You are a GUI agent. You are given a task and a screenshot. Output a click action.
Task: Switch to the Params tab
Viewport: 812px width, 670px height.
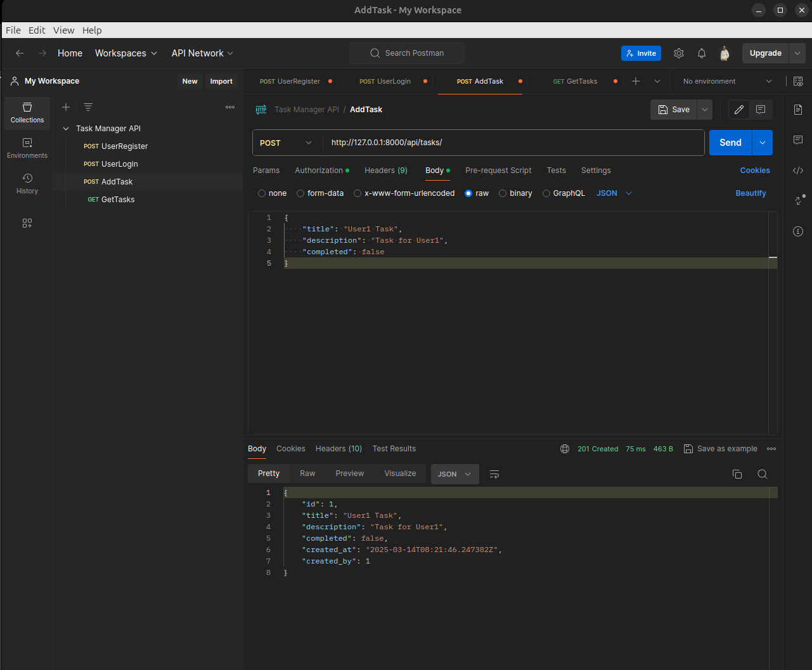(x=266, y=171)
